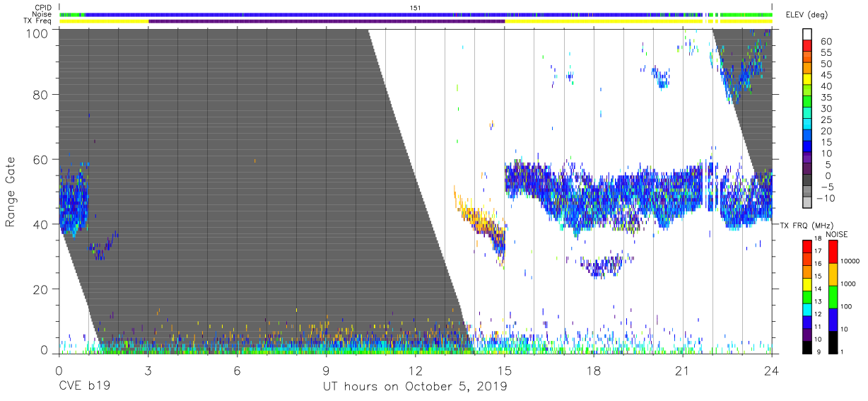
Task: Click the 1000 label on NOISE colorbar
Action: pos(850,284)
